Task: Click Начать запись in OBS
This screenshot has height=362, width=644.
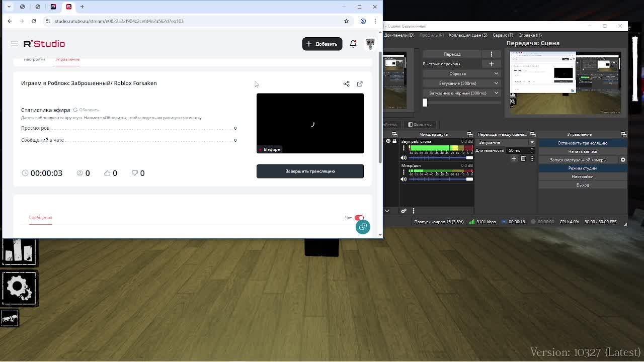Action: pos(582,151)
